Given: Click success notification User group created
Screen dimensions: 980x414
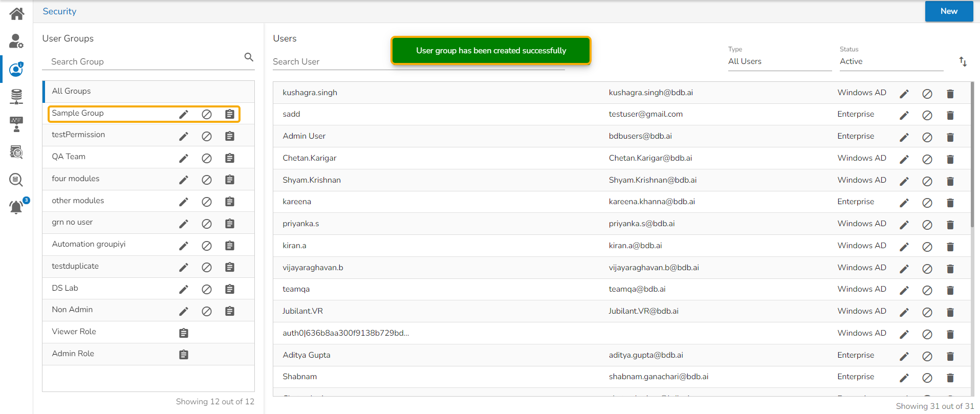Looking at the screenshot, I should pyautogui.click(x=491, y=51).
